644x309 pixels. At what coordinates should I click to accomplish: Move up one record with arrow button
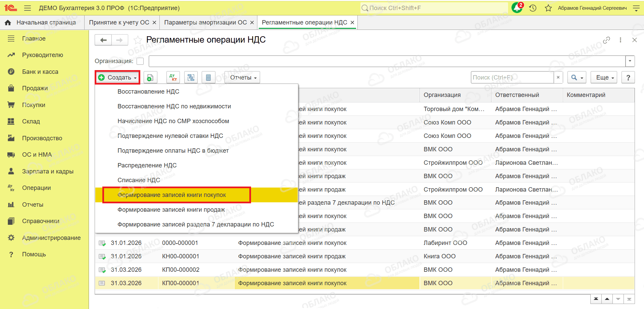(607, 299)
